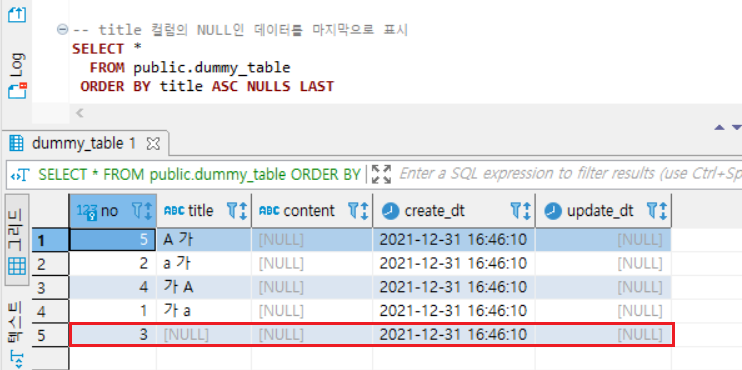
Task: Click the no cell with value 4
Action: (x=113, y=287)
